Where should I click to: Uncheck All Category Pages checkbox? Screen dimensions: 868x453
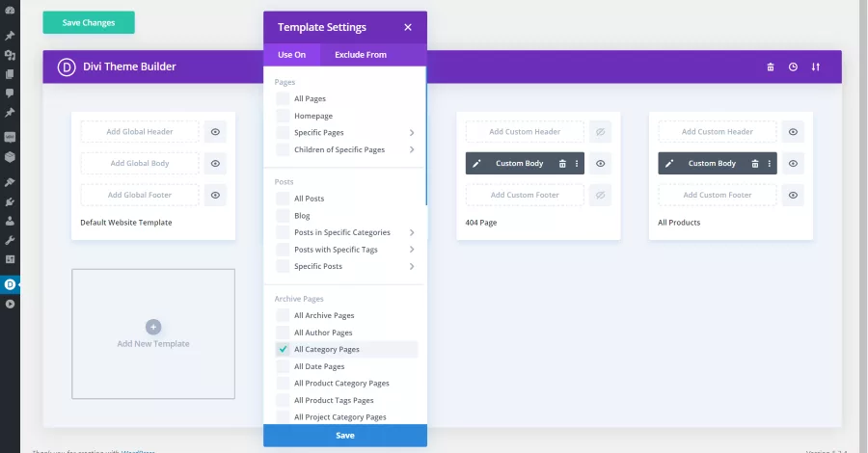[x=283, y=349]
